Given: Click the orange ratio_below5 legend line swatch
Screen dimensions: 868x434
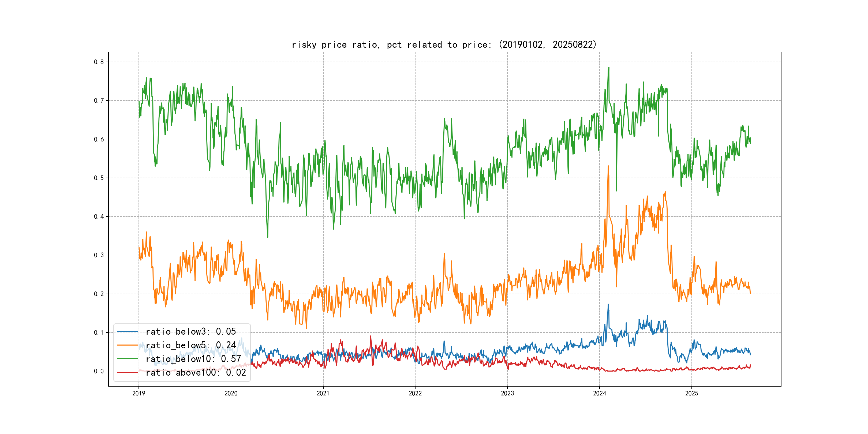Looking at the screenshot, I should pos(127,345).
